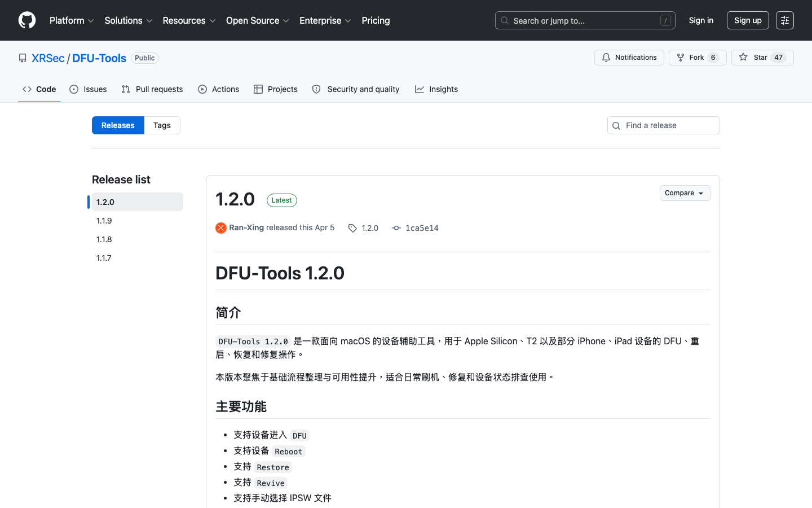Open the Pricing page
Screen dimensions: 812x508
click(376, 20)
